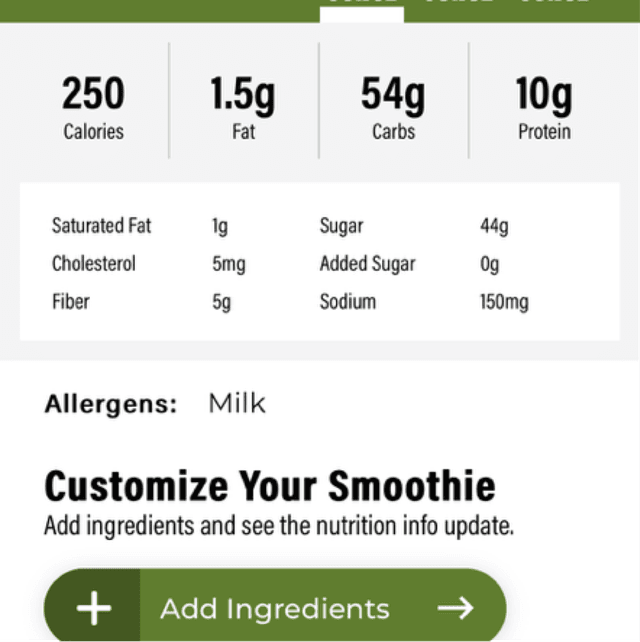Switch to the middle size tab
Image resolution: width=640 pixels, height=642 pixels.
tap(458, 4)
